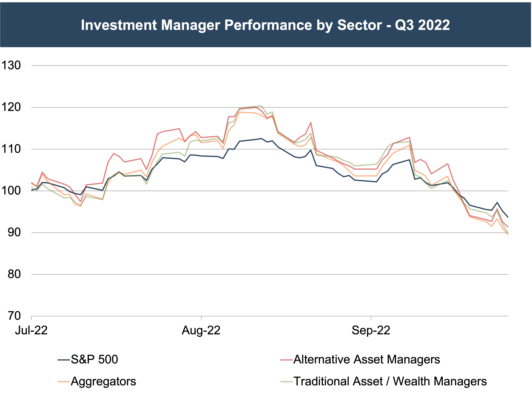Click the 90 y-axis label
This screenshot has width=532, height=396.
click(x=14, y=232)
